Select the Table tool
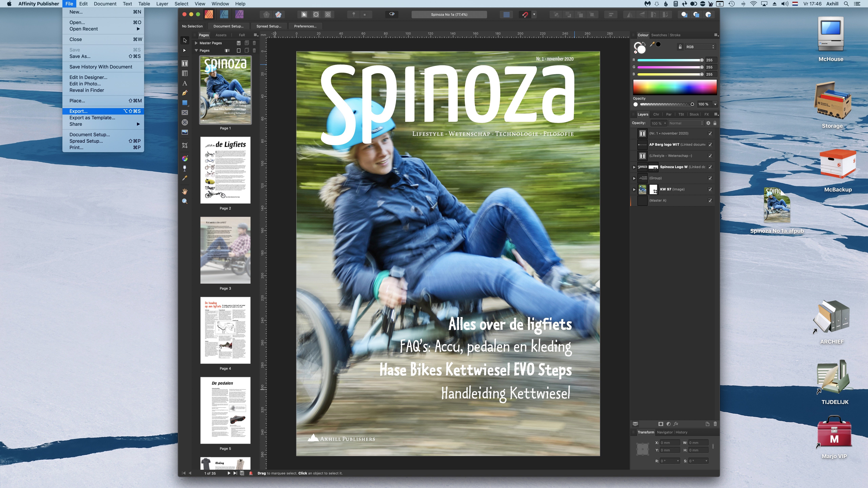The width and height of the screenshot is (868, 488). [185, 73]
